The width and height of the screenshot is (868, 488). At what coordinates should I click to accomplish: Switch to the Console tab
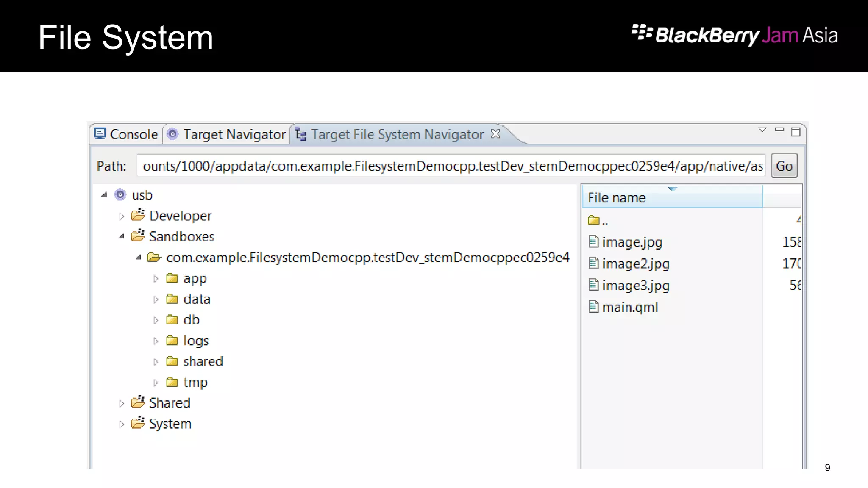(x=126, y=134)
